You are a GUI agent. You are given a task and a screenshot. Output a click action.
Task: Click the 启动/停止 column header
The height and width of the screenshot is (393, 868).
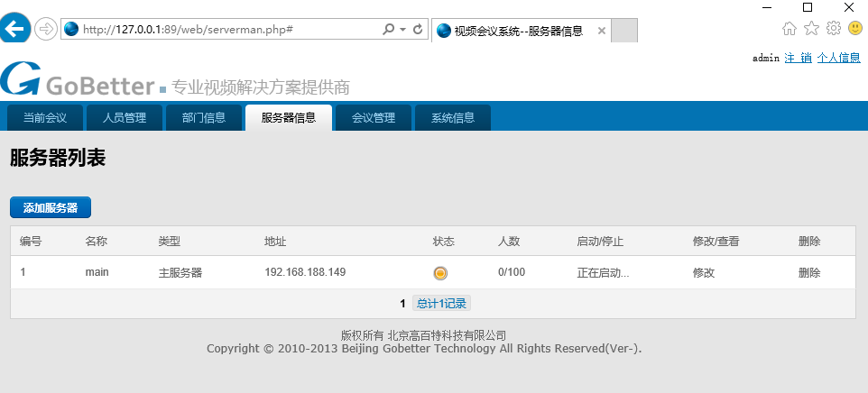601,242
